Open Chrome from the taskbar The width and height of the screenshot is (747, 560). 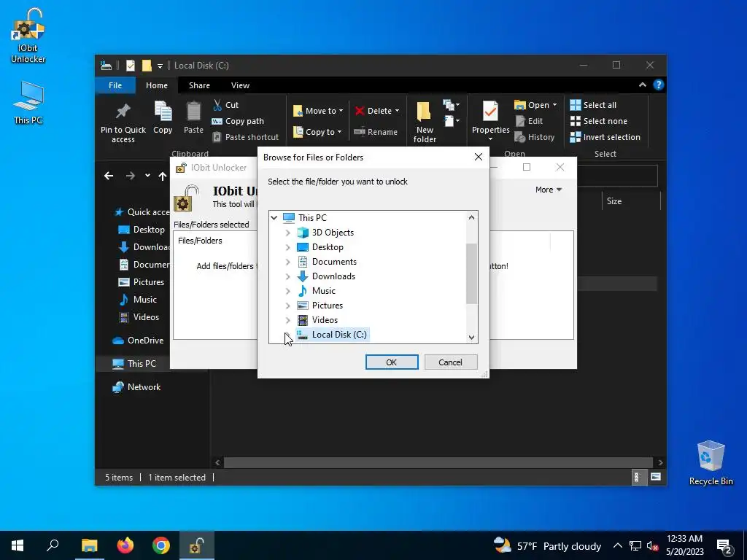161,545
